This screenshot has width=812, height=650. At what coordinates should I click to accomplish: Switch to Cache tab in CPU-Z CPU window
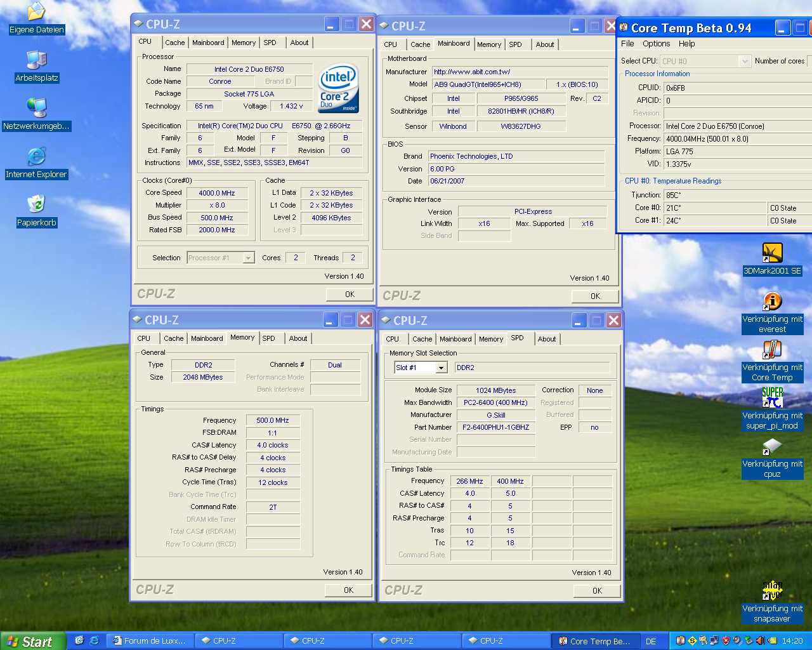(175, 43)
